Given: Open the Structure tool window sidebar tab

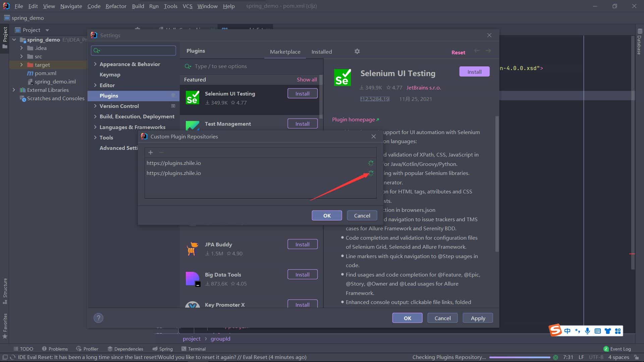Looking at the screenshot, I should (x=5, y=291).
